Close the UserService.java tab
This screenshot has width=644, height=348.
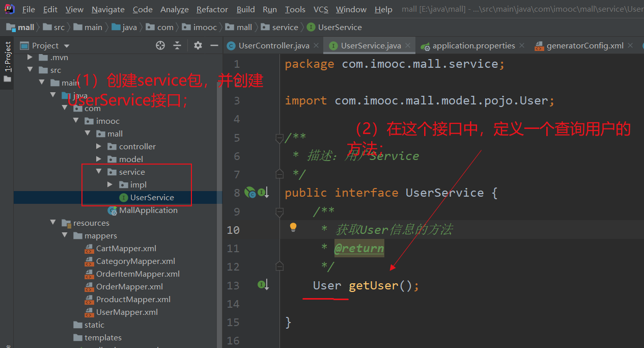click(x=409, y=45)
